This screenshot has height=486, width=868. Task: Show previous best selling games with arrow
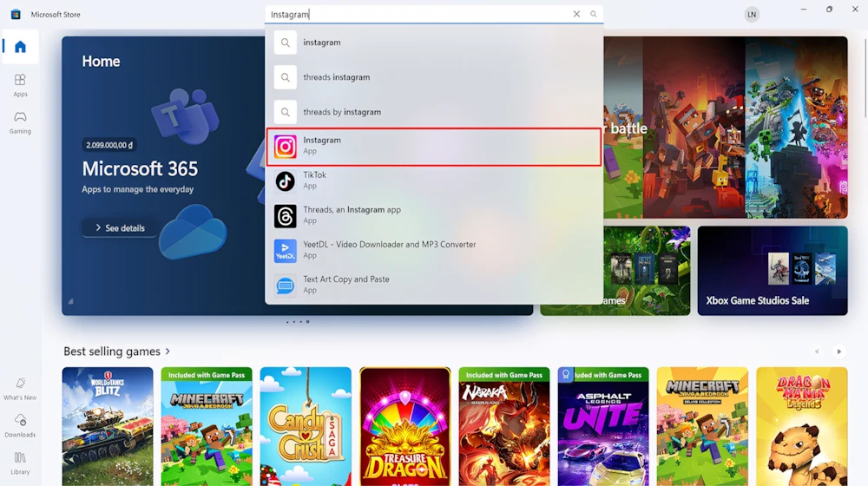pos(817,351)
